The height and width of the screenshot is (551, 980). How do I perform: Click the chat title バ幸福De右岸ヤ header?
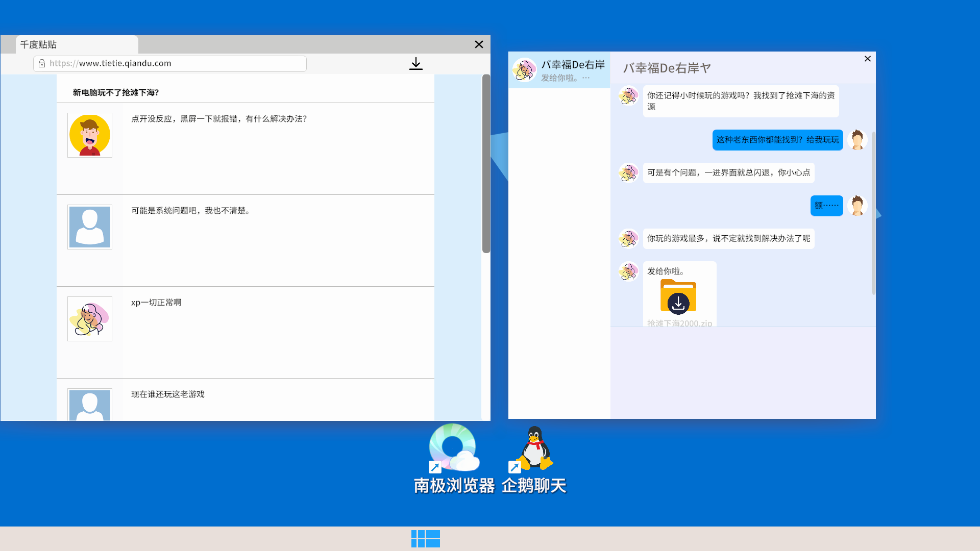click(667, 67)
